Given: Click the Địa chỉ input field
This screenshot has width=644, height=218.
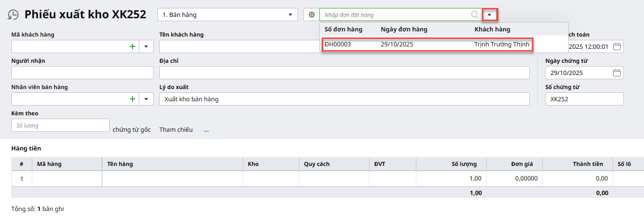Looking at the screenshot, I should [x=344, y=73].
